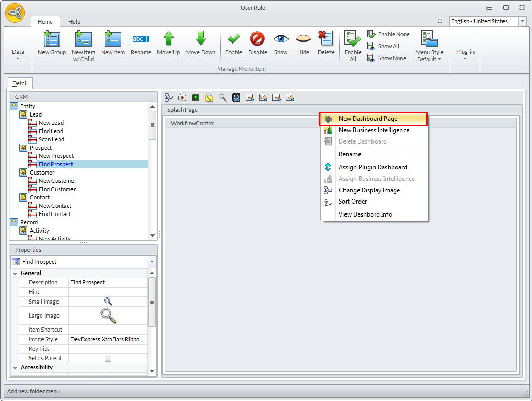Click the Show eye icon
This screenshot has height=401, width=532.
tap(281, 39)
